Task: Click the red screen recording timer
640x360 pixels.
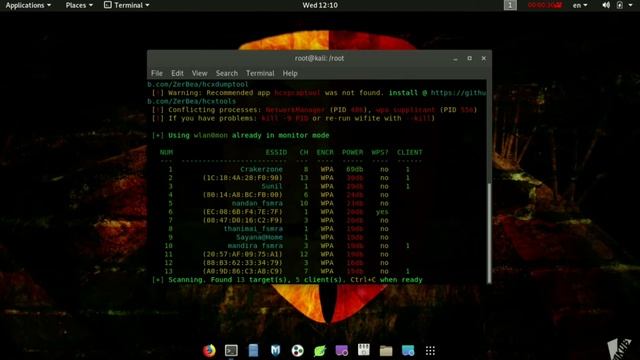Action: pos(545,5)
